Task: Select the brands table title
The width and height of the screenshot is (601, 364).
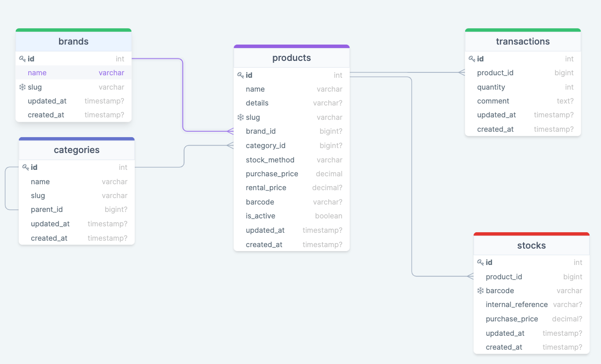Action: pos(73,42)
